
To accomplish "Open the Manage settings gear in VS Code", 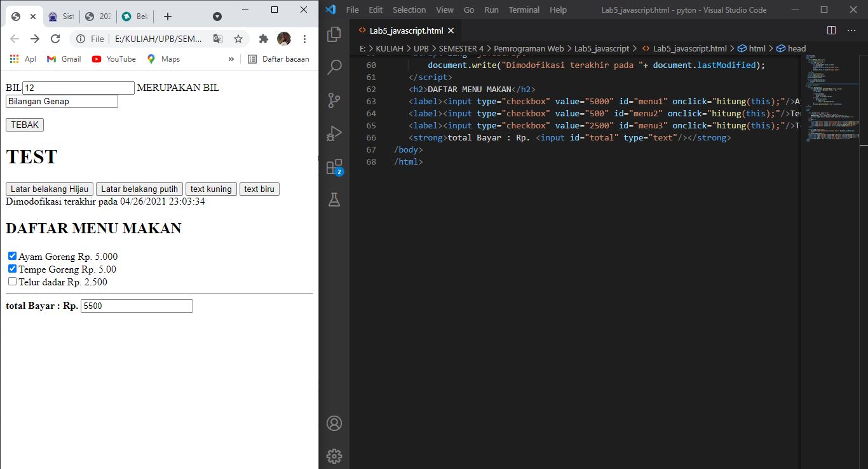I will click(334, 456).
